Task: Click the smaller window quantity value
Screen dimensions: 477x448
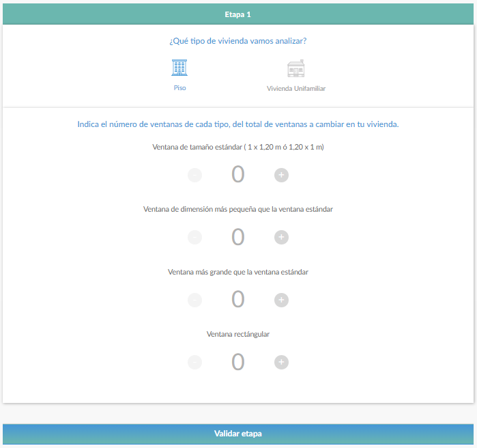Action: click(x=237, y=237)
